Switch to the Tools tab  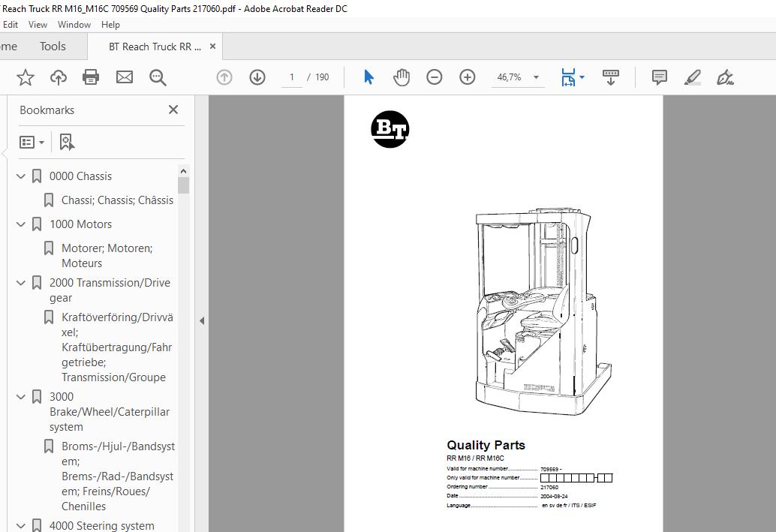coord(53,47)
